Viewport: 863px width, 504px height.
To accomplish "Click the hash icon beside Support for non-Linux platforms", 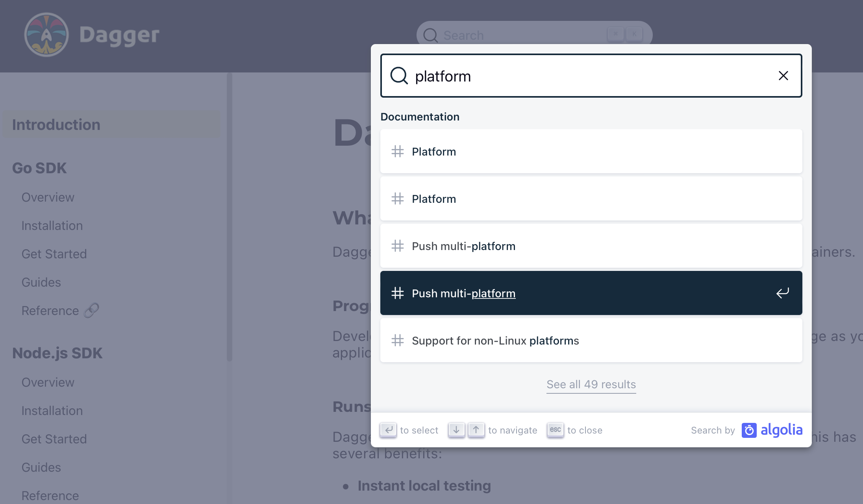I will tap(397, 340).
